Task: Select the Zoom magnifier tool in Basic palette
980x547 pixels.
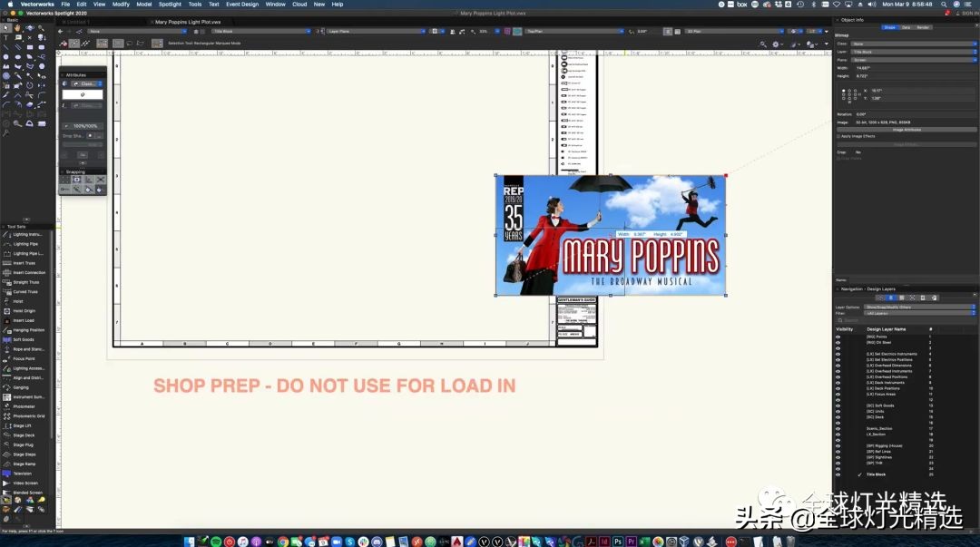Action: click(41, 28)
